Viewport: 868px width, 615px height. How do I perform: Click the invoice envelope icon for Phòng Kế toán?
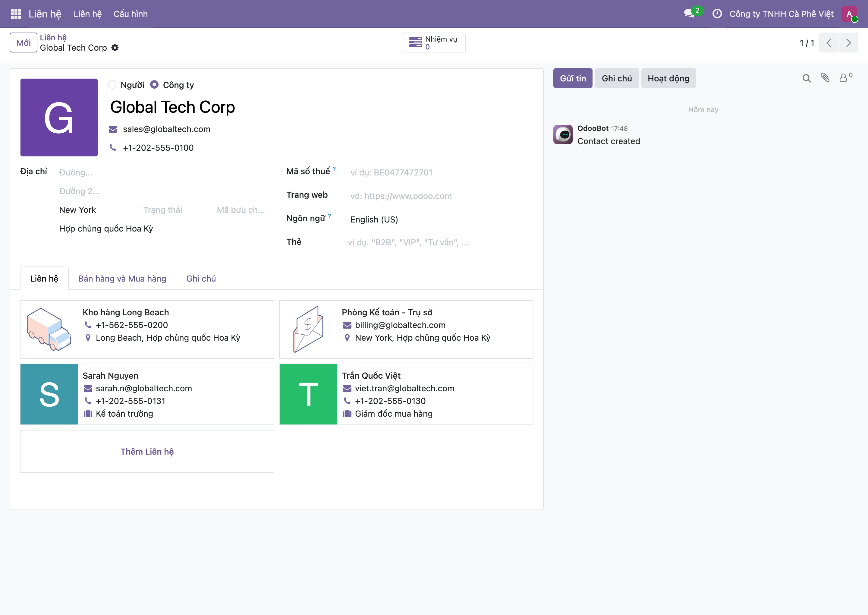308,330
